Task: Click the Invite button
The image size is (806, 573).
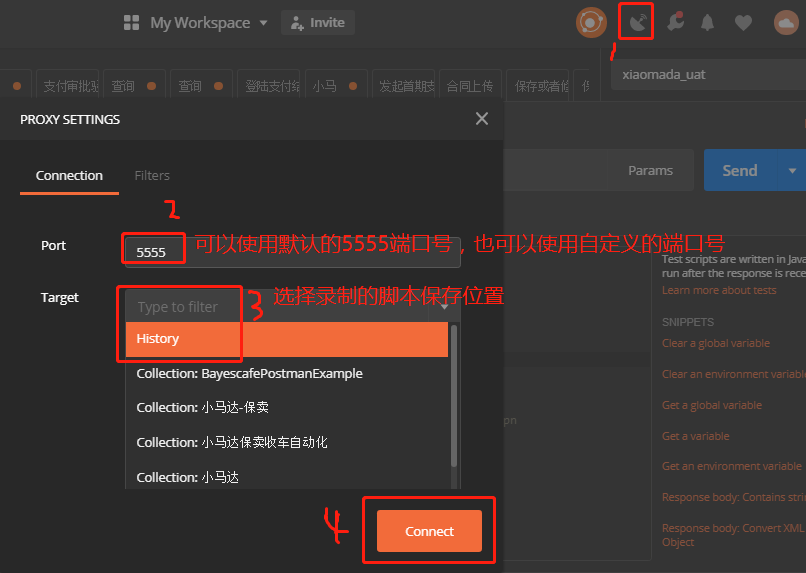Action: click(x=318, y=23)
